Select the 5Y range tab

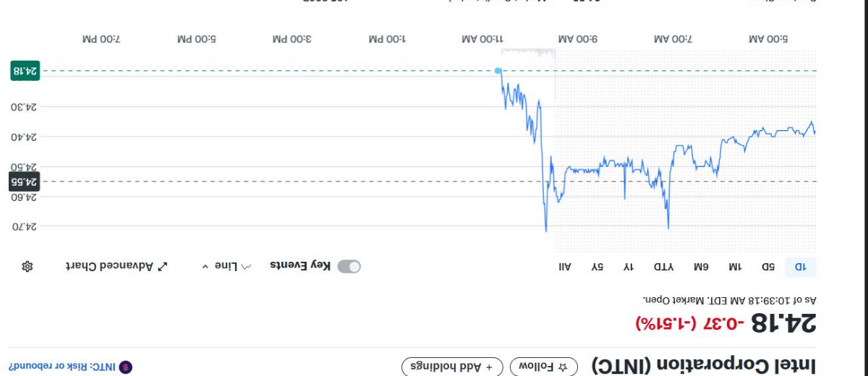(597, 266)
